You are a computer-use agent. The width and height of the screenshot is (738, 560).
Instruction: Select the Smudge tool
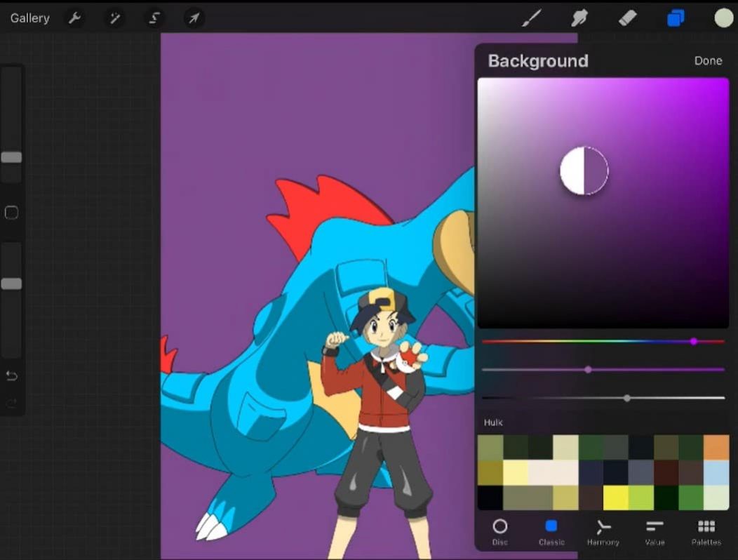[579, 18]
